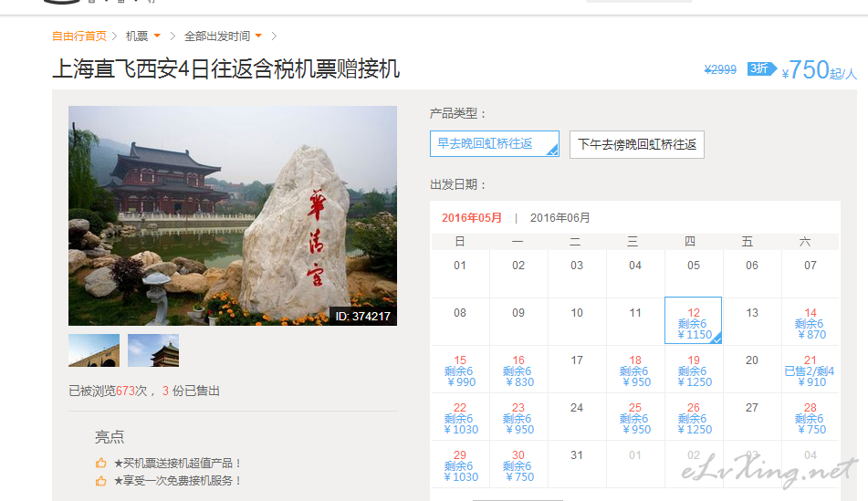Image resolution: width=868 pixels, height=501 pixels.
Task: Choose departure date 21 priced ¥910
Action: (810, 371)
